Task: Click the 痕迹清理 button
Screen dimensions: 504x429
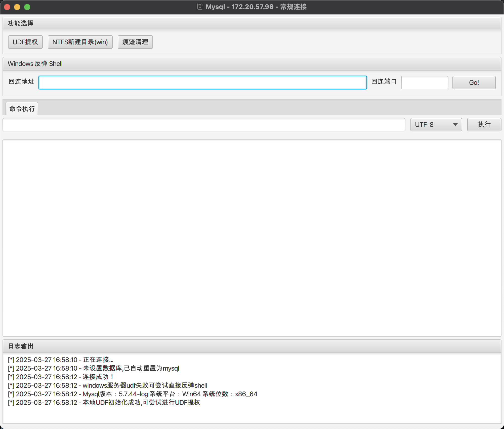Action: 135,42
